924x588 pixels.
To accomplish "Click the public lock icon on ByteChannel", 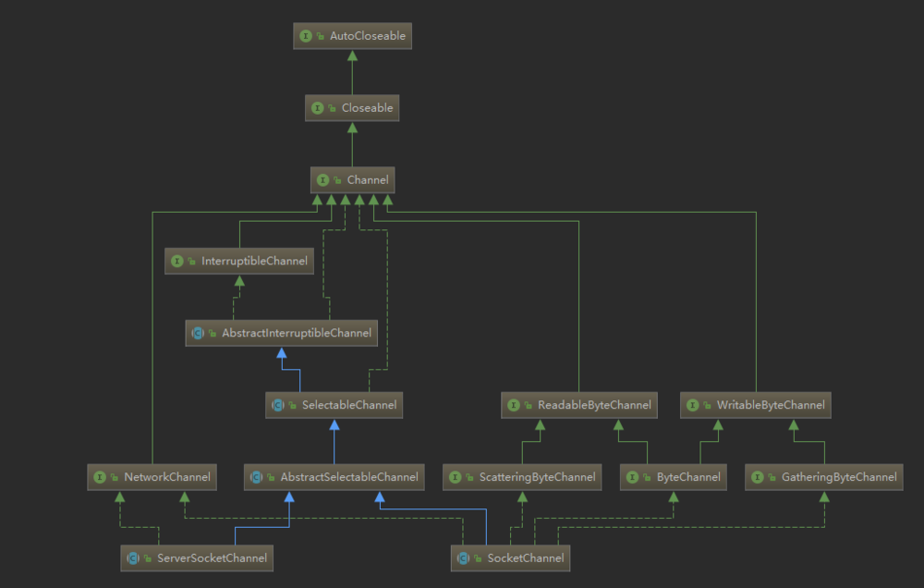I will 647,478.
